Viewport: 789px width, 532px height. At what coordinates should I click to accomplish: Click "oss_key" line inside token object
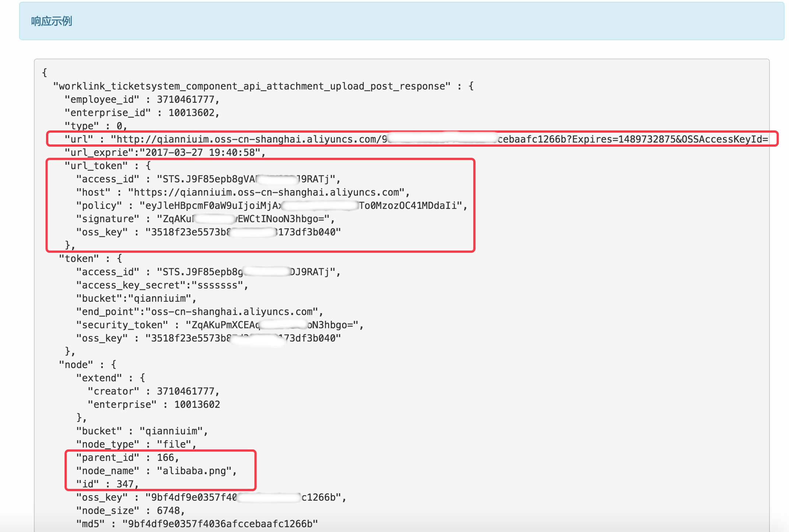pos(208,338)
